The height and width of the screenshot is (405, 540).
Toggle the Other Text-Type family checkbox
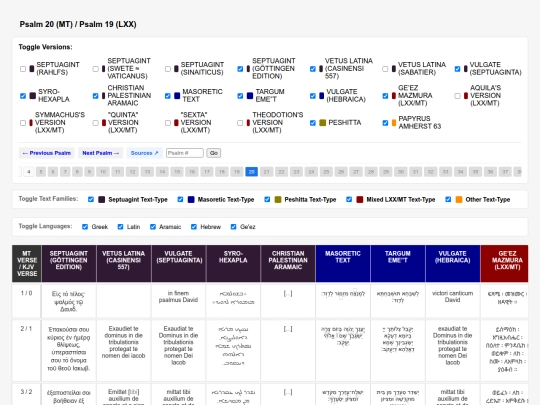[448, 199]
